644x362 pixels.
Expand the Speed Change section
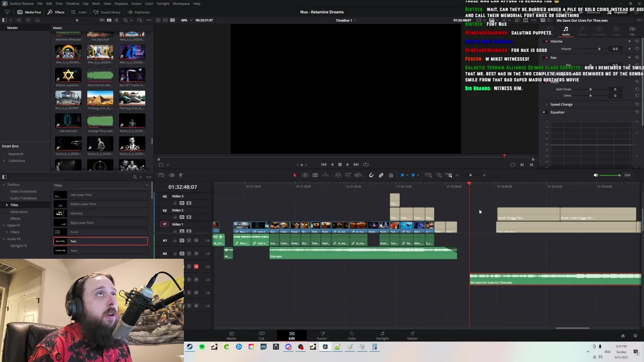(561, 105)
